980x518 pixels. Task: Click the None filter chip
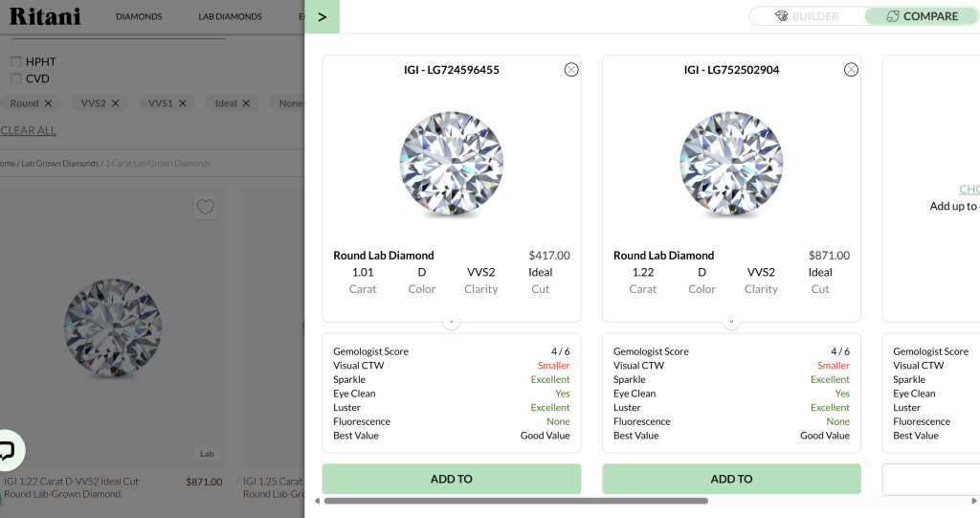pyautogui.click(x=287, y=103)
